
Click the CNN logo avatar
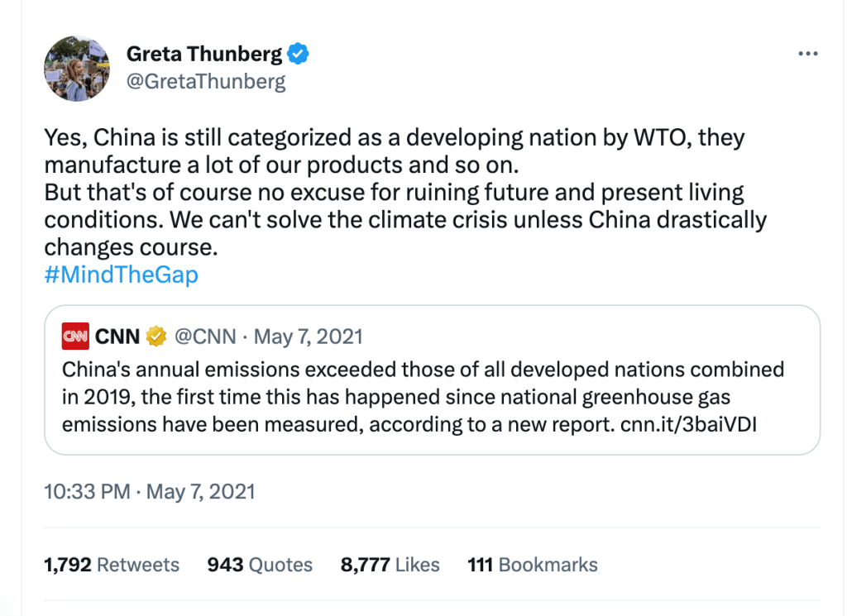click(x=76, y=337)
